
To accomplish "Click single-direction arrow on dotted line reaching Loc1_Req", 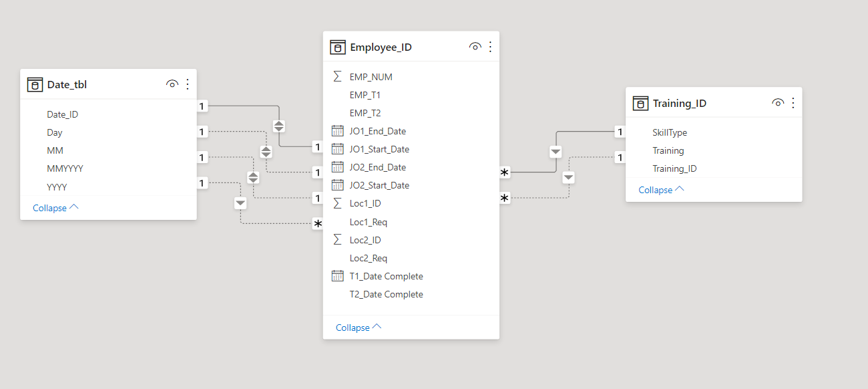I will (x=240, y=203).
